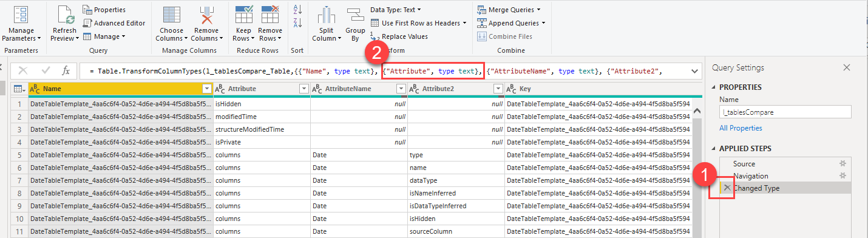The width and height of the screenshot is (868, 238).
Task: Click the isPrivate cell
Action: (262, 142)
